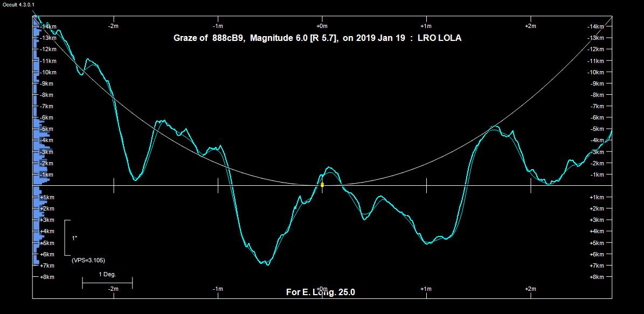
Task: Click the graze title text 888cB9
Action: [229, 38]
